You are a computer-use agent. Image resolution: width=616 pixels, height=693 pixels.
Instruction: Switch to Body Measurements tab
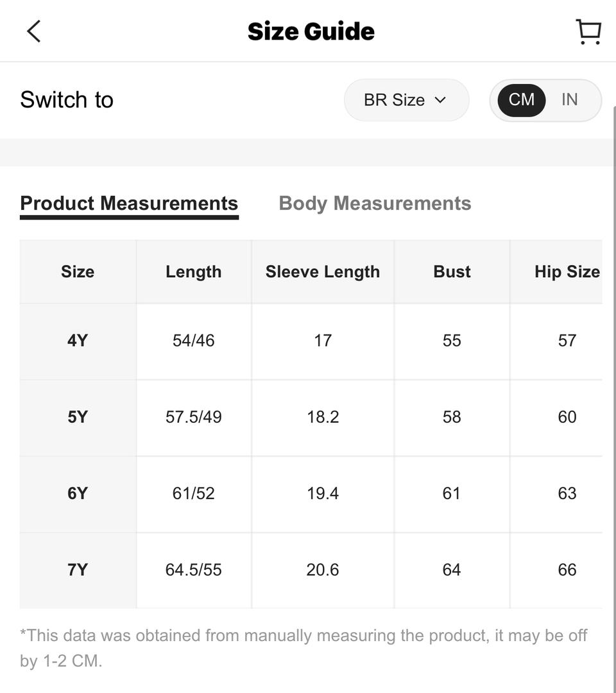click(375, 203)
